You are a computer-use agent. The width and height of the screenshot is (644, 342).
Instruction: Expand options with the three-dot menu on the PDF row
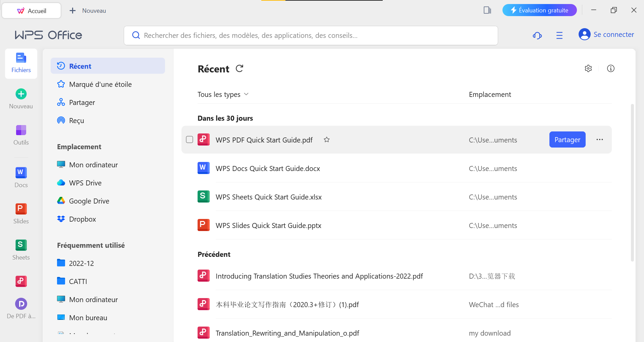click(600, 139)
